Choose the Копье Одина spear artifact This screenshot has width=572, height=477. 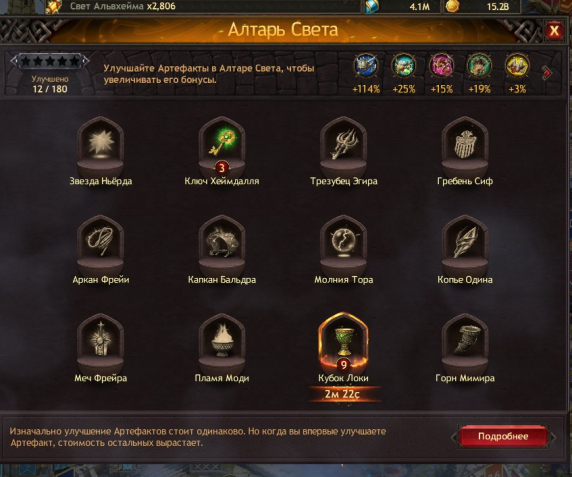[465, 245]
